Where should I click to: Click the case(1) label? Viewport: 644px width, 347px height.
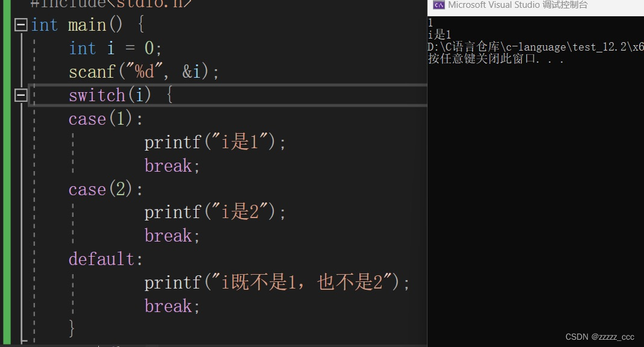click(x=104, y=118)
